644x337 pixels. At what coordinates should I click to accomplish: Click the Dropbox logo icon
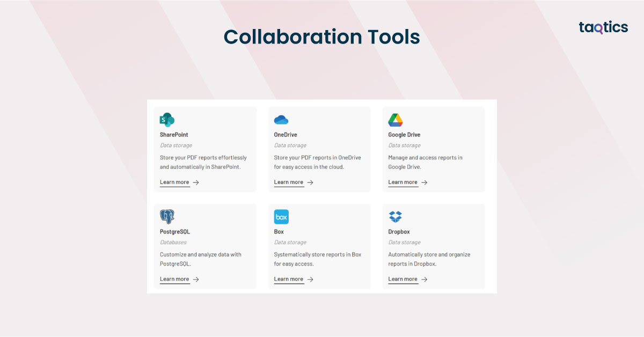tap(396, 217)
